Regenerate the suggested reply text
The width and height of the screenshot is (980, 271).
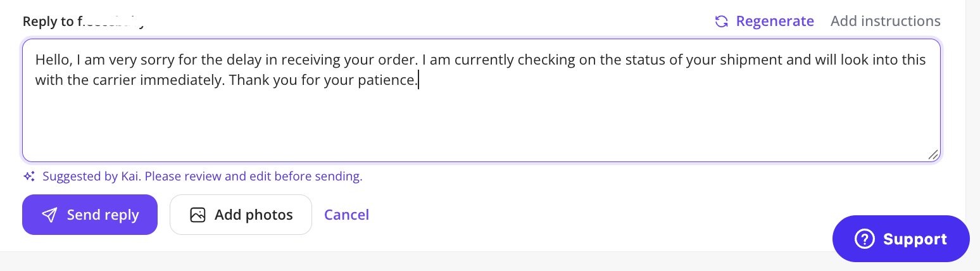coord(764,22)
